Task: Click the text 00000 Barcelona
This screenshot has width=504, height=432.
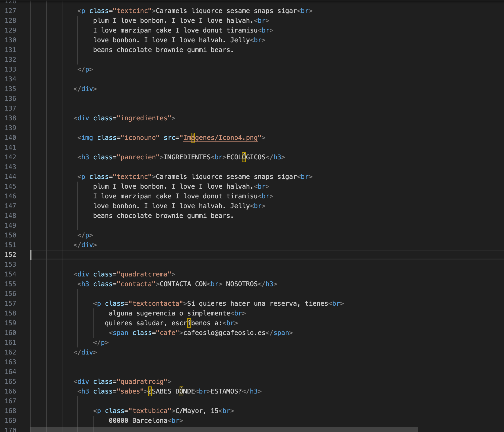Action: [138, 421]
